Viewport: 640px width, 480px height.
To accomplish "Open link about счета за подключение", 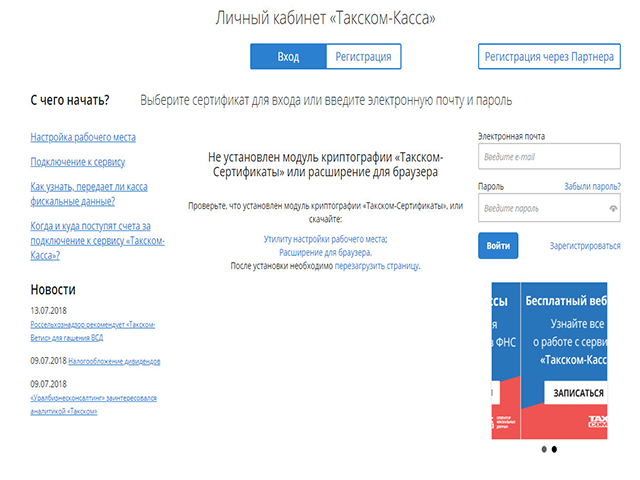I will click(x=97, y=240).
